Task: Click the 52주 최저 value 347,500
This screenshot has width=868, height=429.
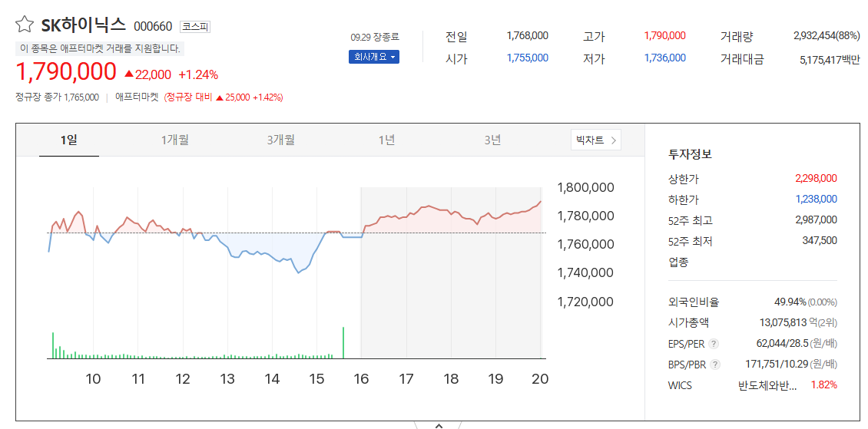Action: coord(820,240)
